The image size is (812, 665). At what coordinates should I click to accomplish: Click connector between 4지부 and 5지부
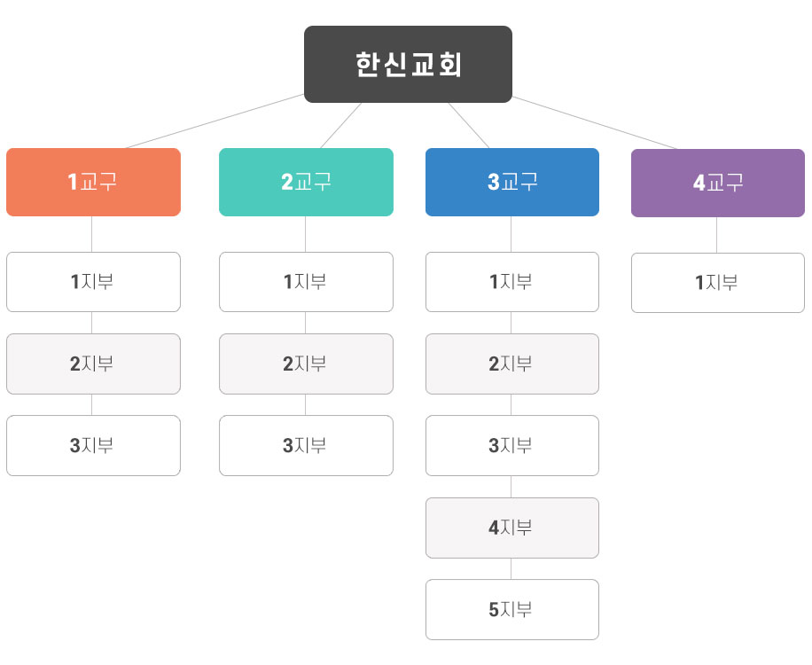tap(511, 568)
